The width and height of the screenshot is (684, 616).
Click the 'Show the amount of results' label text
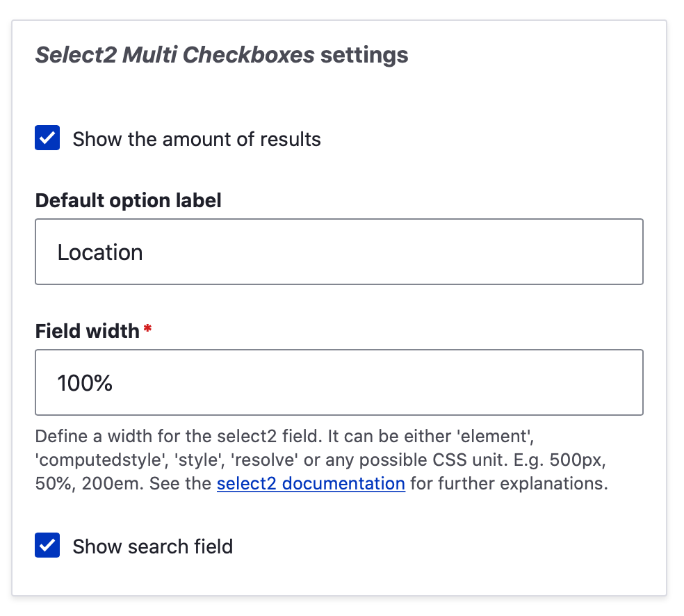coord(197,140)
